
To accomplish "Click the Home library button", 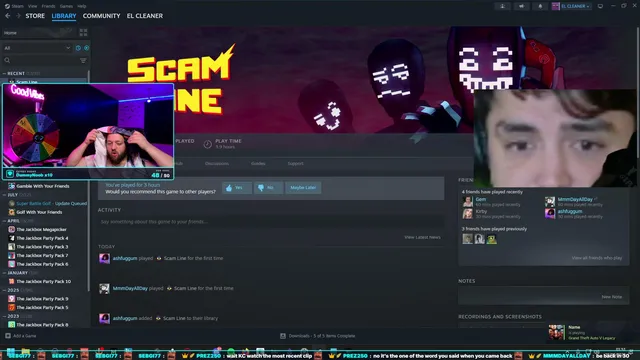I will pos(39,33).
